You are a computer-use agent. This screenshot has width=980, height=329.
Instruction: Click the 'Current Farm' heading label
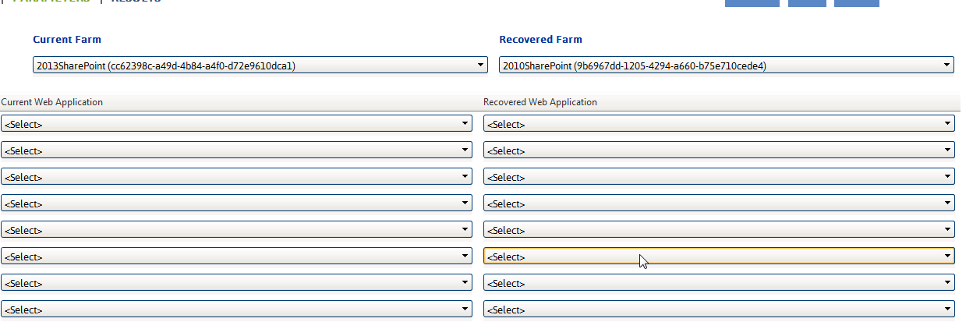67,39
